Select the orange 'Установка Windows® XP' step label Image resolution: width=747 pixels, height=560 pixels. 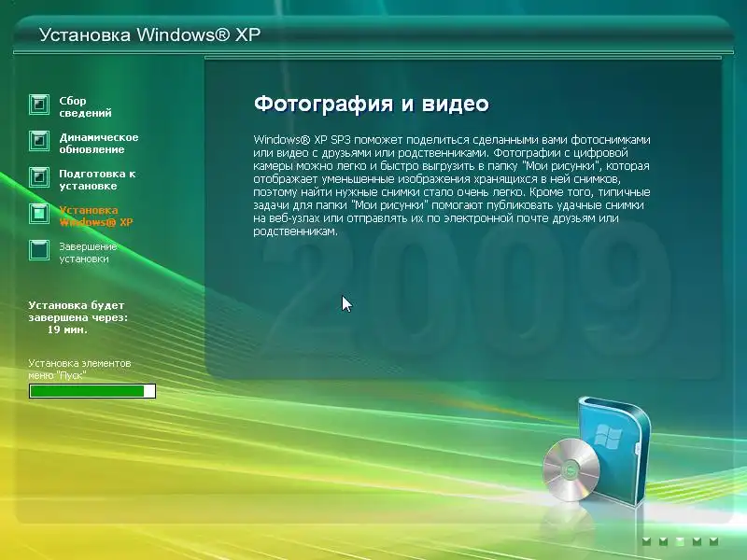tap(96, 217)
